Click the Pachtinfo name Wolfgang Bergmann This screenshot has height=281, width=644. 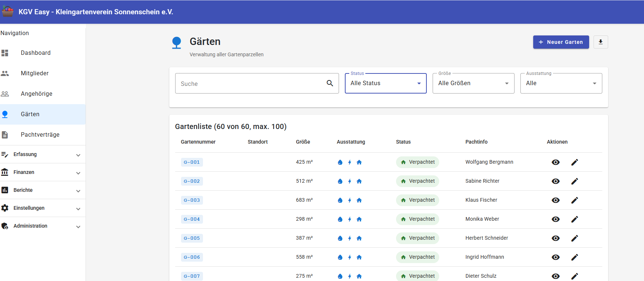pos(489,162)
